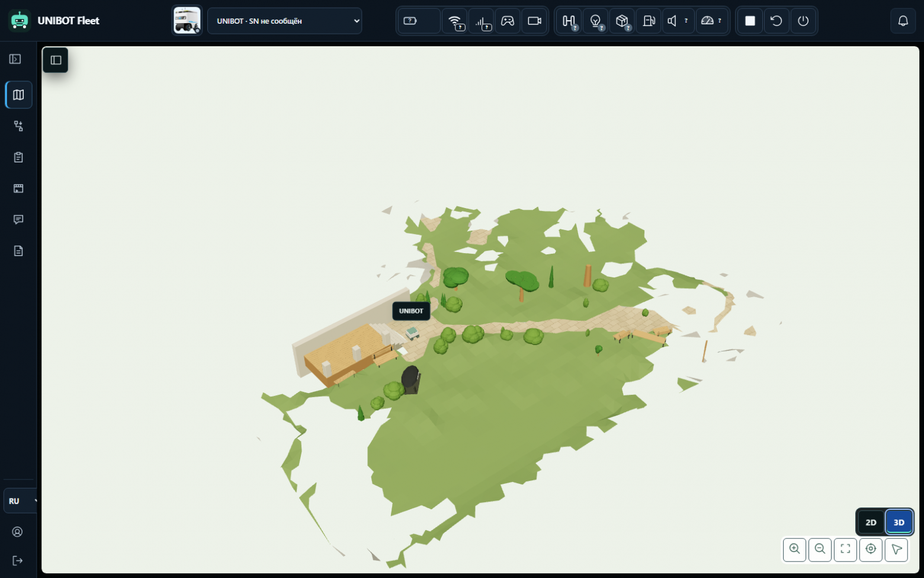Open the UNIBOT robot selector dropdown
The image size is (924, 578).
click(284, 21)
